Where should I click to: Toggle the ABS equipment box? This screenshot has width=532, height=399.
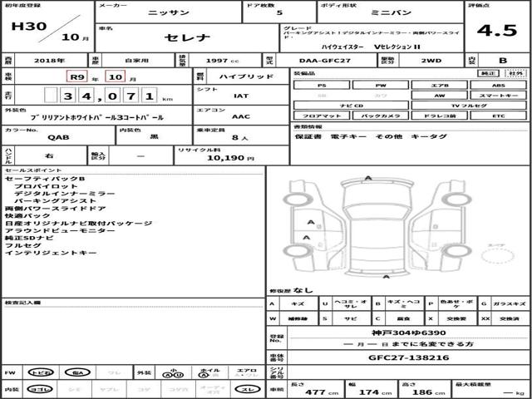tap(496, 85)
